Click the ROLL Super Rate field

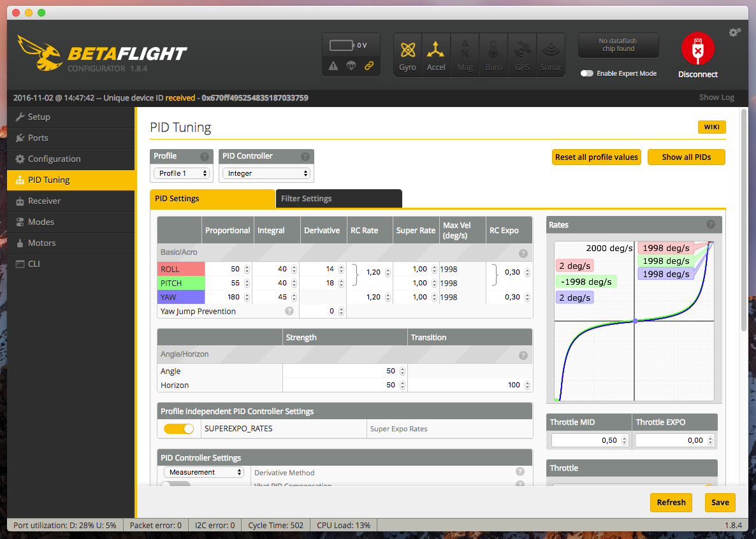pyautogui.click(x=416, y=269)
